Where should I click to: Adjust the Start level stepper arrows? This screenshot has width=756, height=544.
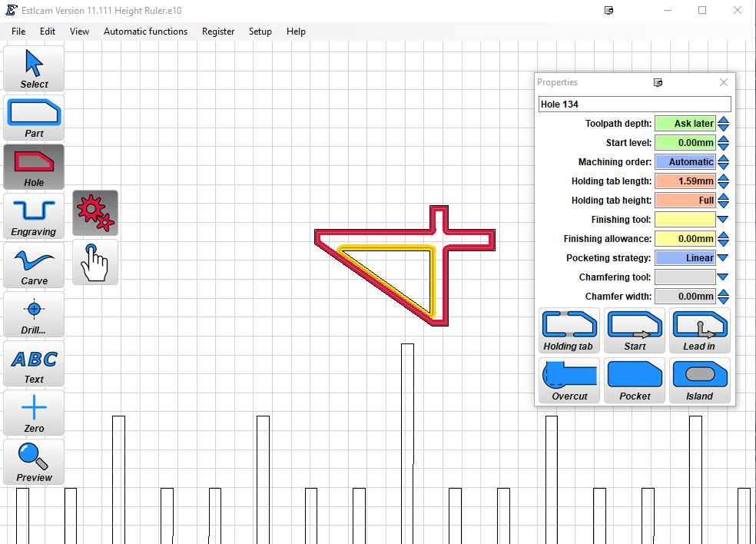tap(723, 143)
